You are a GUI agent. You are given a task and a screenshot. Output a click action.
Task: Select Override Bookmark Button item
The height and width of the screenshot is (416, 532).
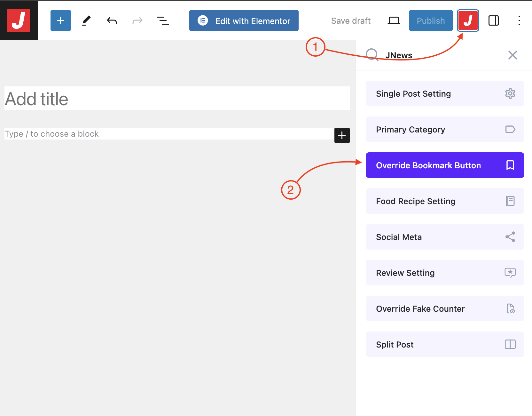click(x=445, y=165)
